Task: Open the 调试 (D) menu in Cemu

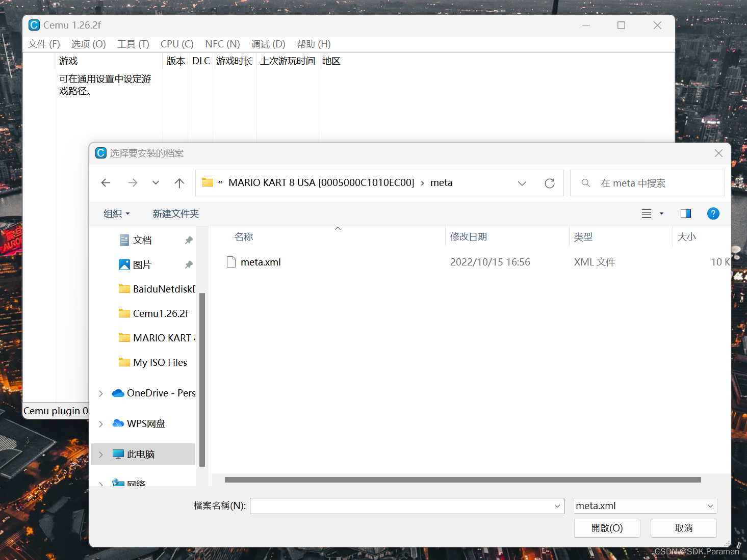Action: coord(268,44)
